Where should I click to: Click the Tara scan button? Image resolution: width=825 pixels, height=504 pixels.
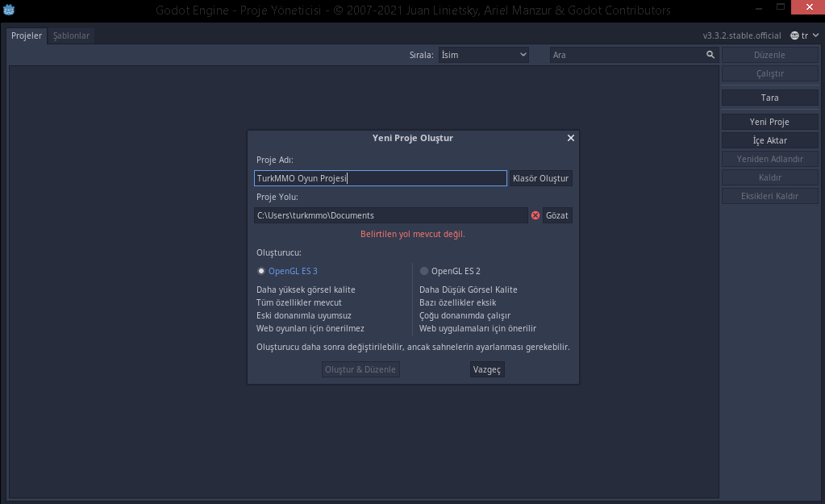point(769,98)
